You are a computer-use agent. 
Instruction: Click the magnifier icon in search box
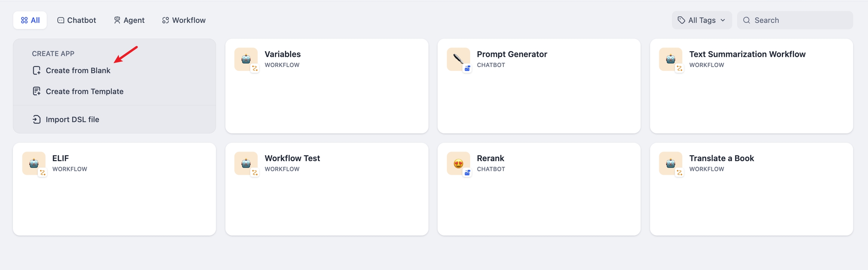click(746, 20)
